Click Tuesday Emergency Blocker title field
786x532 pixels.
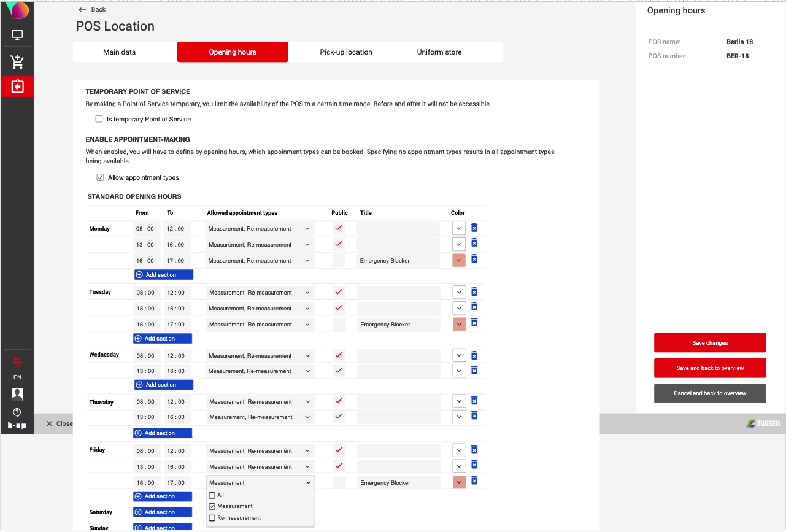pos(398,325)
